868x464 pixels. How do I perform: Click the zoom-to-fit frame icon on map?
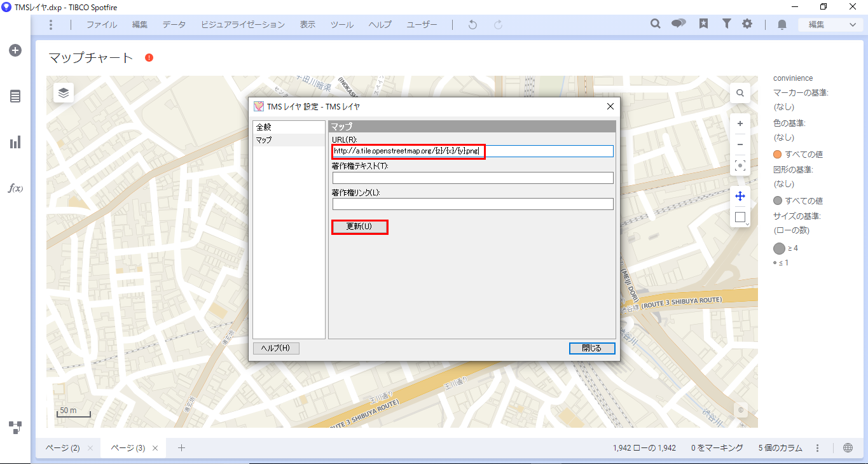pyautogui.click(x=740, y=165)
